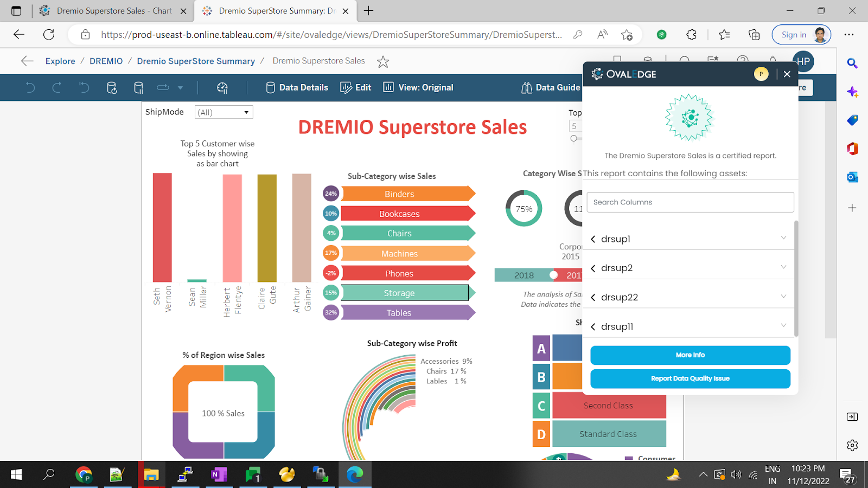Image resolution: width=868 pixels, height=488 pixels.
Task: Click the Top N slider handle
Action: [x=573, y=139]
